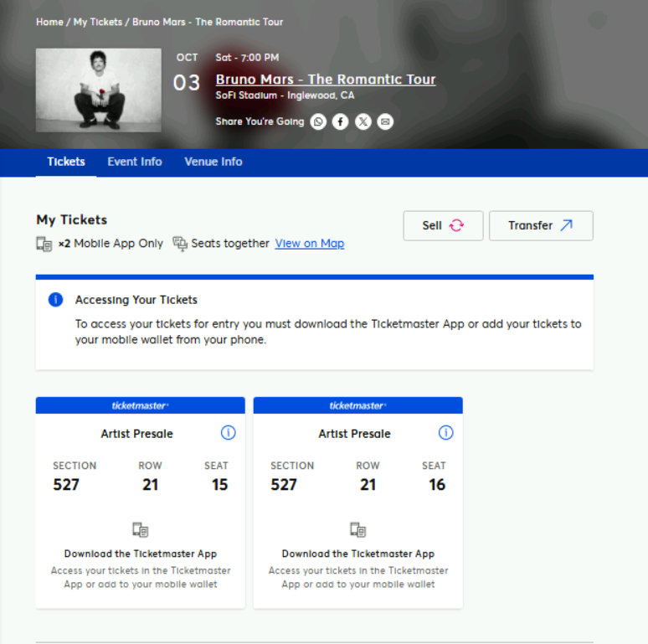The width and height of the screenshot is (648, 644).
Task: Click the Sell button
Action: tap(443, 225)
